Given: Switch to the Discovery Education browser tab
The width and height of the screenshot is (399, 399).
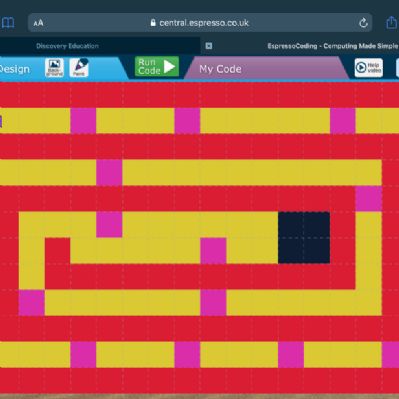Looking at the screenshot, I should [67, 46].
